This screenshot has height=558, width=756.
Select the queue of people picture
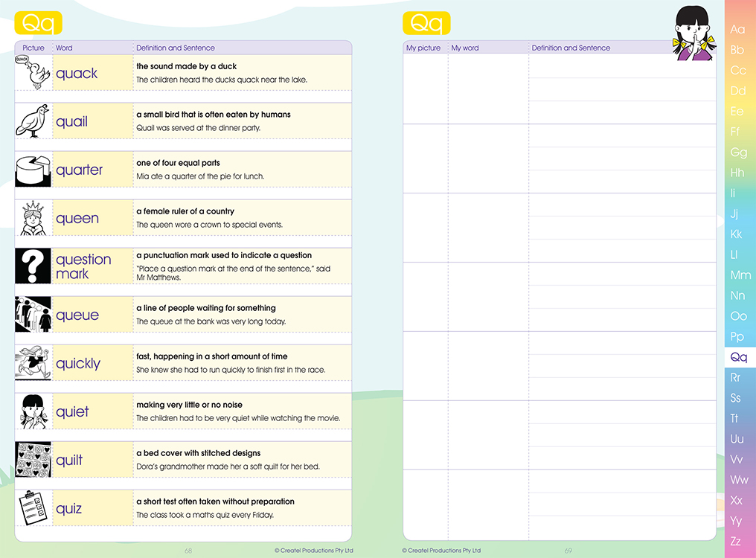33,315
